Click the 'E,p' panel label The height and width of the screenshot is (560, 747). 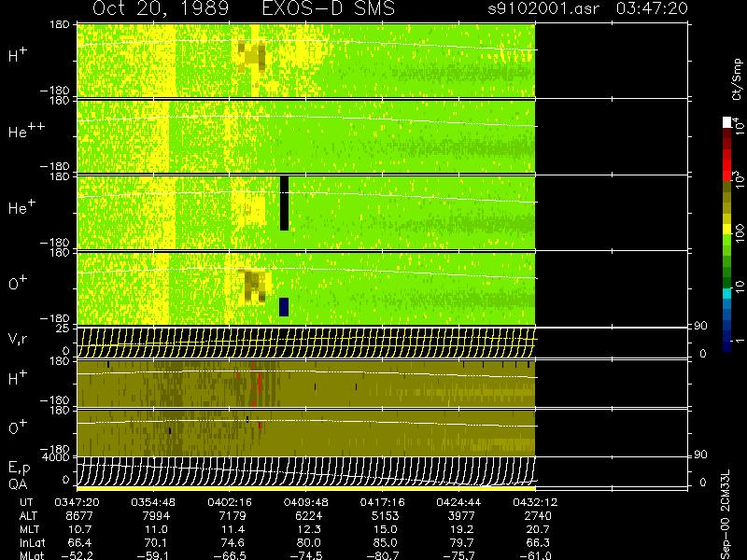tap(19, 469)
